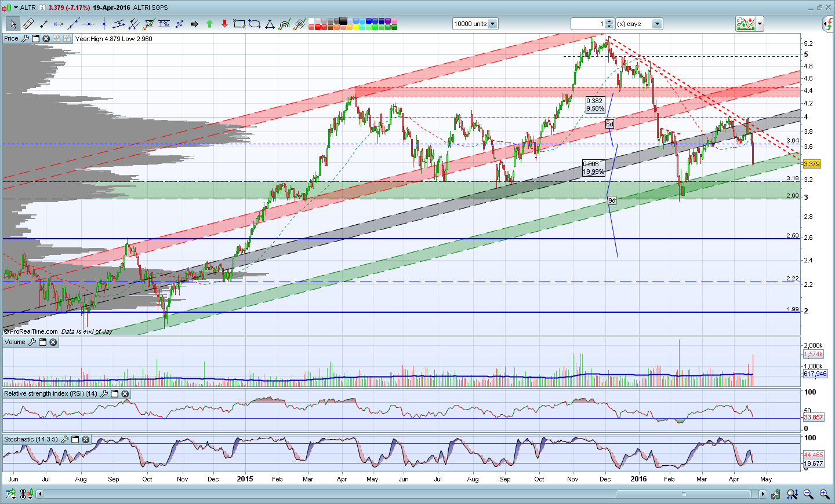Viewport: 835px width, 504px height.
Task: Choose the parallel channel tool
Action: tap(119, 24)
